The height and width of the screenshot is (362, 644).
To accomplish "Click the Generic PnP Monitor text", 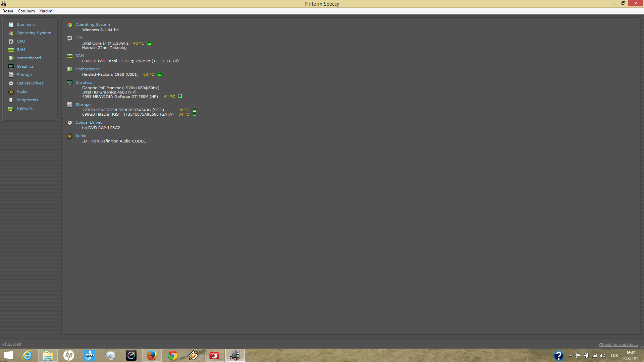I will [121, 88].
